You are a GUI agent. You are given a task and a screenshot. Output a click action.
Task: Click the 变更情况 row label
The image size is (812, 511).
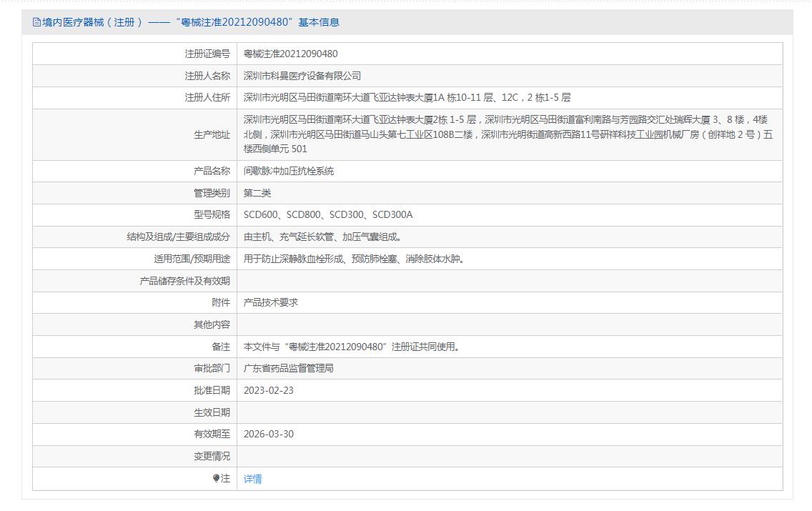pyautogui.click(x=212, y=457)
